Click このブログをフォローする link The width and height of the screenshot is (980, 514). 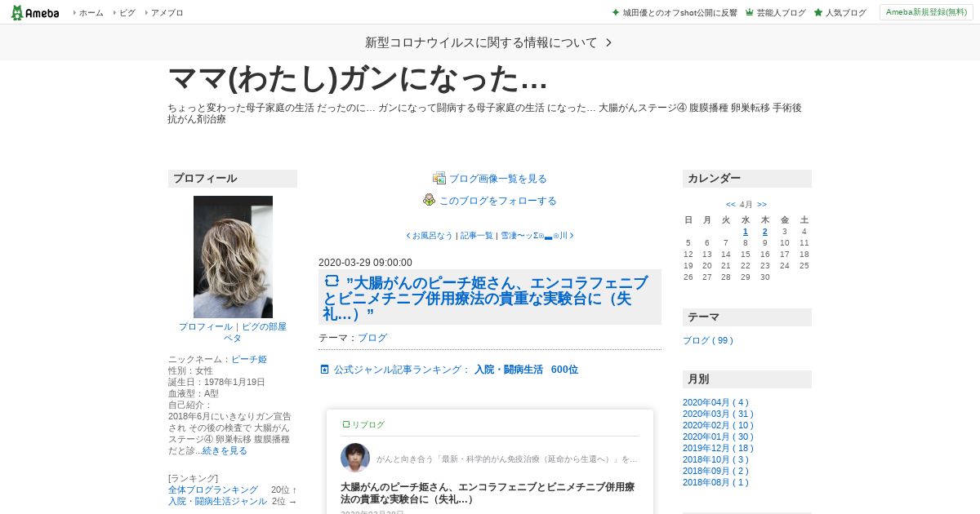coord(498,201)
